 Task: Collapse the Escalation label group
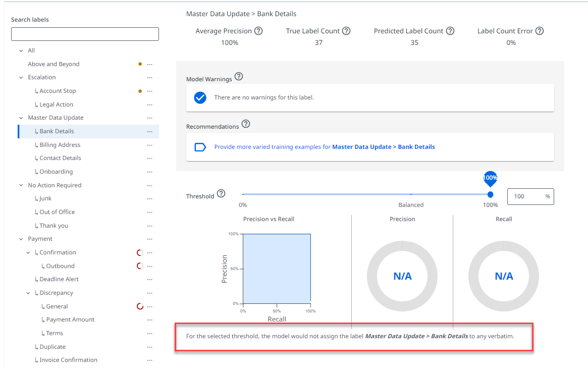[x=21, y=78]
